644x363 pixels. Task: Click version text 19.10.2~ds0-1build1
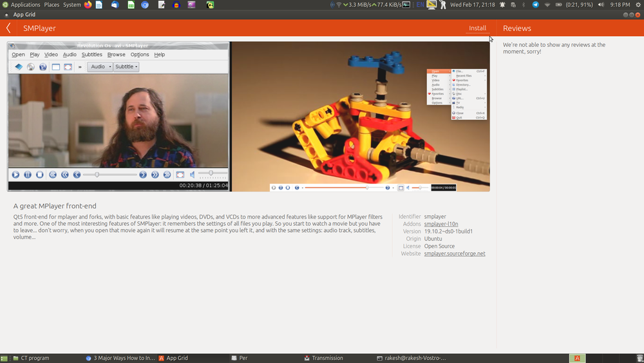448,231
